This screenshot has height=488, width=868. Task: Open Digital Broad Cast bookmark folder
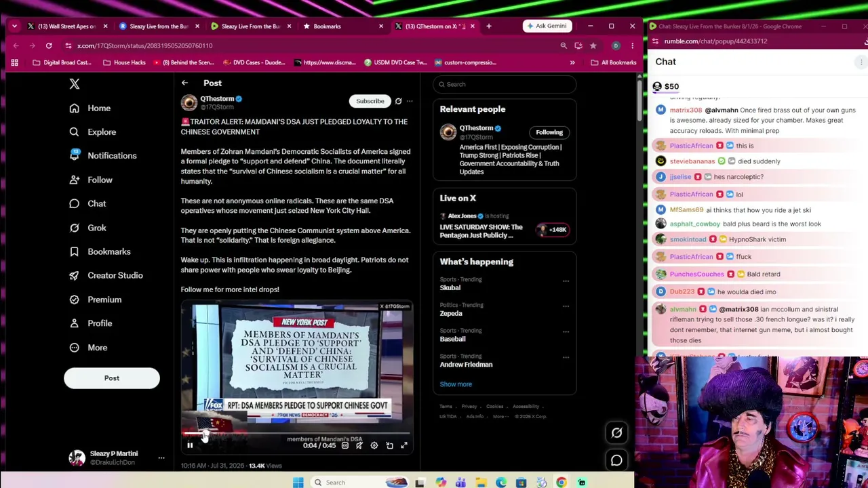[62, 62]
